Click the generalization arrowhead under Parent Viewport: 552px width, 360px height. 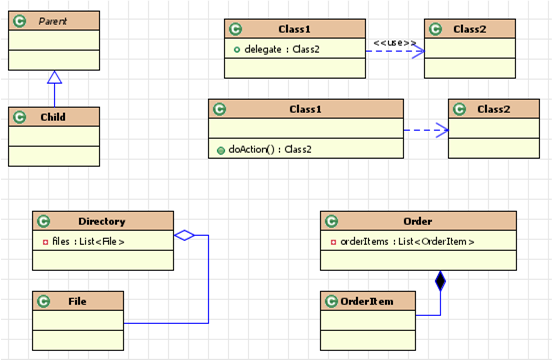[55, 77]
